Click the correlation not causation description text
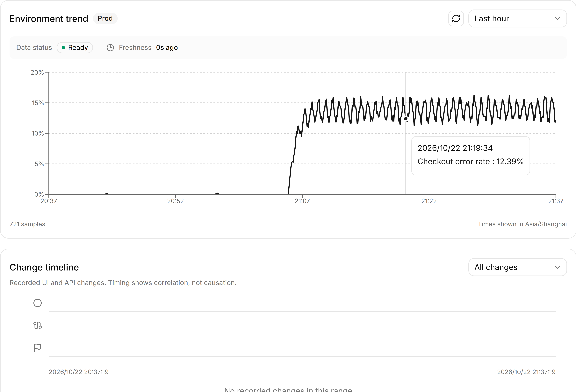This screenshot has width=576, height=392. pos(123,283)
